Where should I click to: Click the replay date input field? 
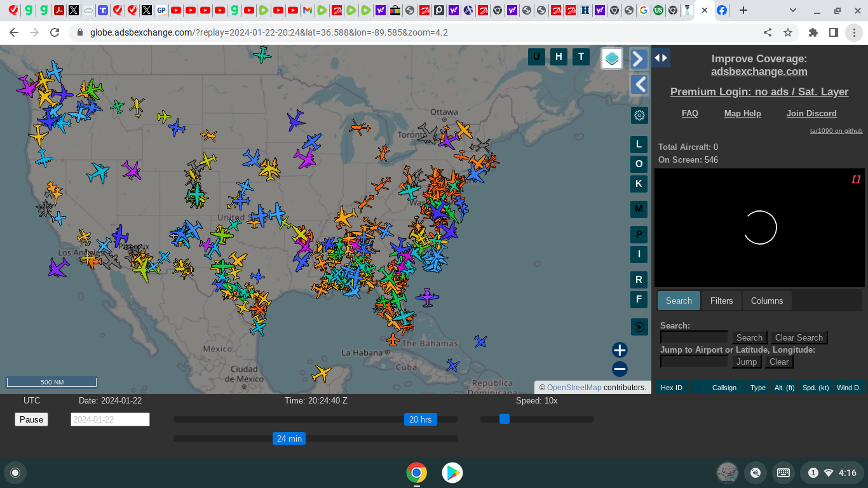(x=110, y=419)
